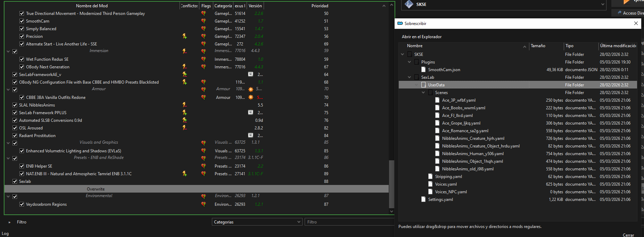This screenshot has width=644, height=237.
Task: Sort mods by Categoría column header
Action: tap(223, 6)
